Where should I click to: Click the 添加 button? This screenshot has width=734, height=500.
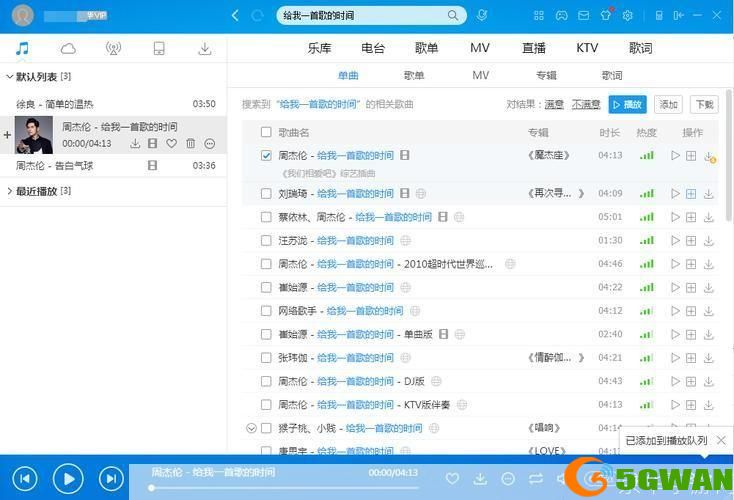click(668, 104)
